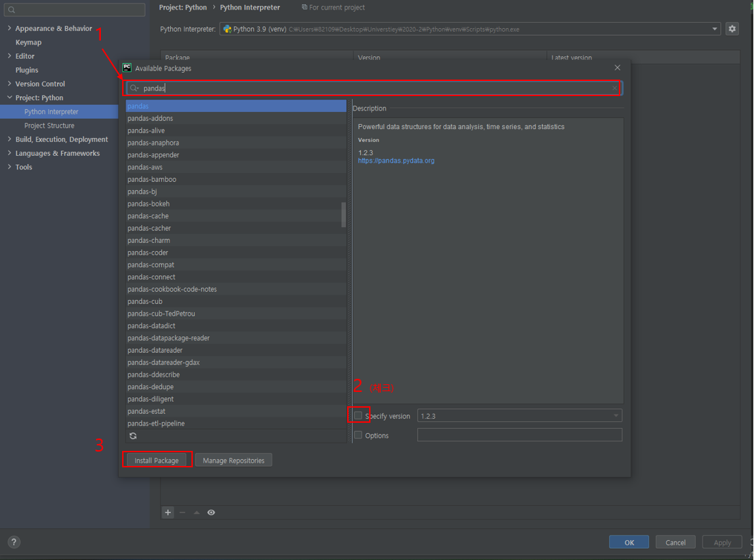Image resolution: width=754 pixels, height=560 pixels.
Task: Select the pandas package row
Action: [235, 106]
